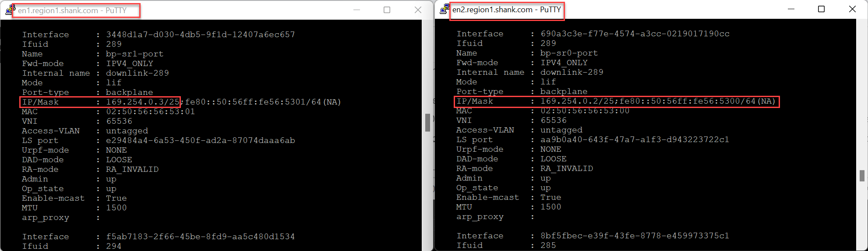The width and height of the screenshot is (868, 251).
Task: Click True Enable-mcast value in en1
Action: pyautogui.click(x=116, y=198)
